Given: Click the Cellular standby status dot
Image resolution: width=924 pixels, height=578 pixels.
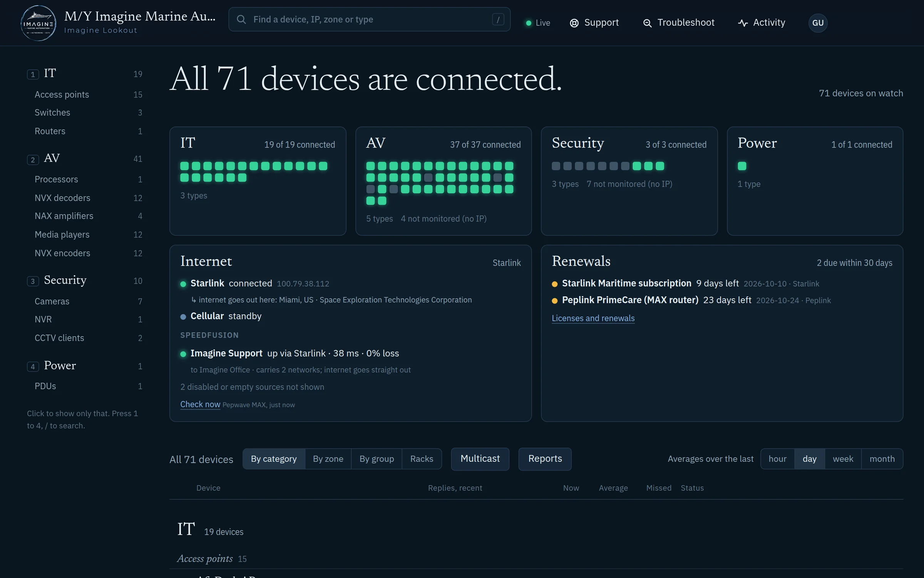Looking at the screenshot, I should [183, 317].
